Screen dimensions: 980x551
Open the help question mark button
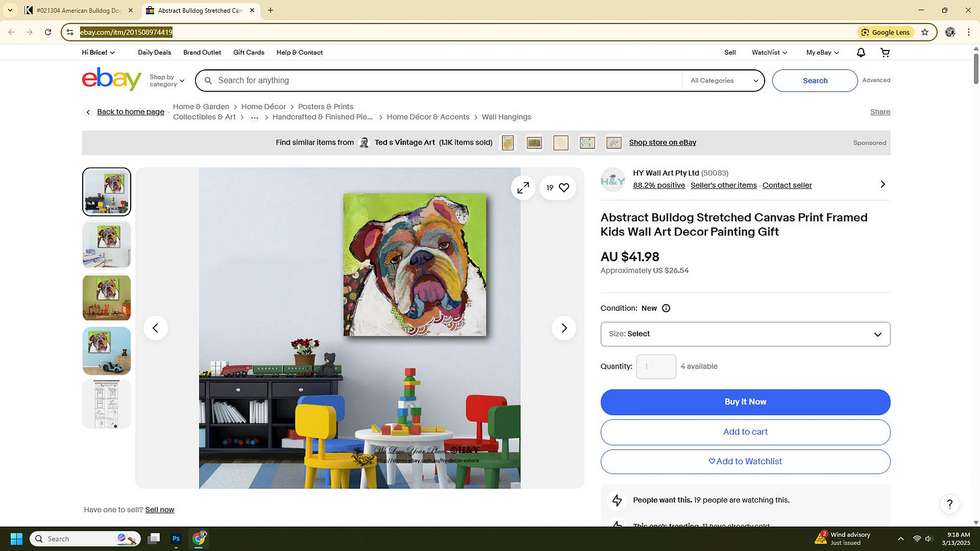[x=950, y=504]
